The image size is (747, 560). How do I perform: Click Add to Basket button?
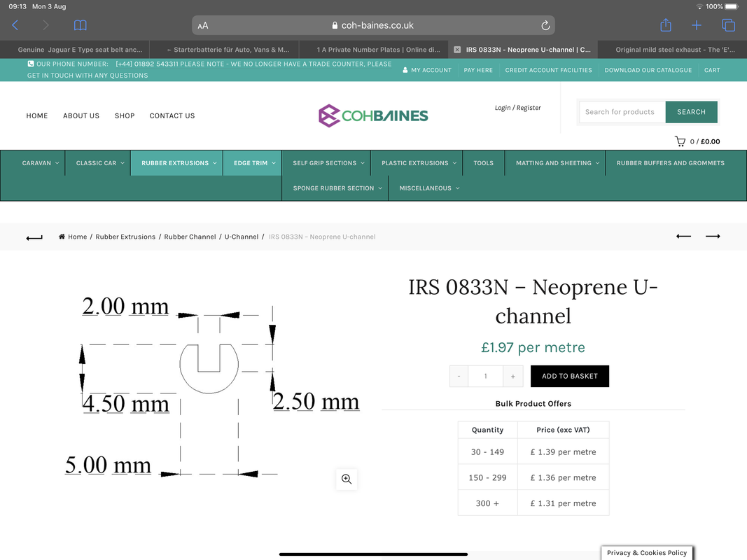pos(570,376)
